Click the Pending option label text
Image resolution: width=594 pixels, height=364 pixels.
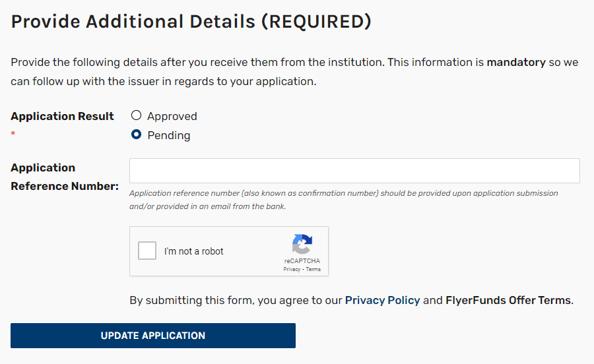pos(169,135)
